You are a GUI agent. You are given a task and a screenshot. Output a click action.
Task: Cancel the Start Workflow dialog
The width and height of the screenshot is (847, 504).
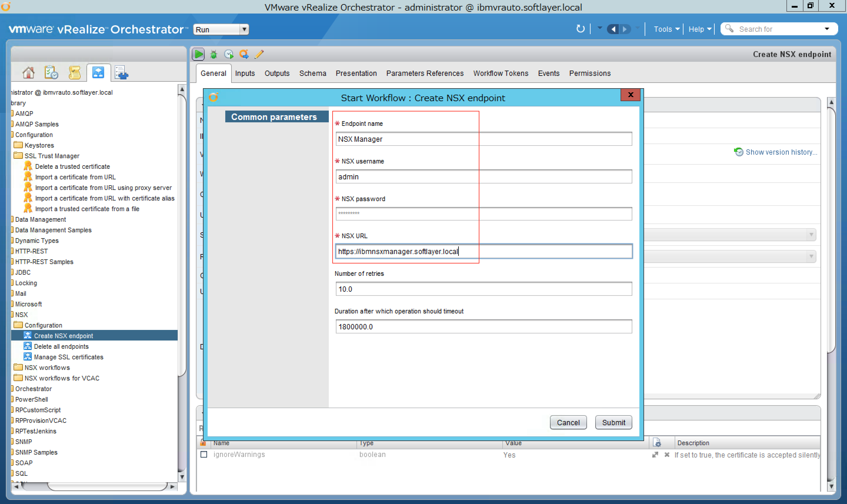pos(568,422)
